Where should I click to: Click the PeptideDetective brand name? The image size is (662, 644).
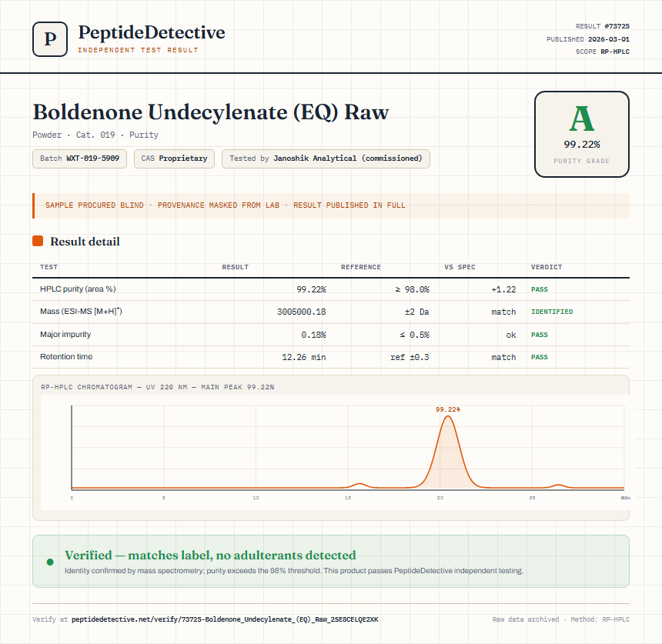(152, 32)
